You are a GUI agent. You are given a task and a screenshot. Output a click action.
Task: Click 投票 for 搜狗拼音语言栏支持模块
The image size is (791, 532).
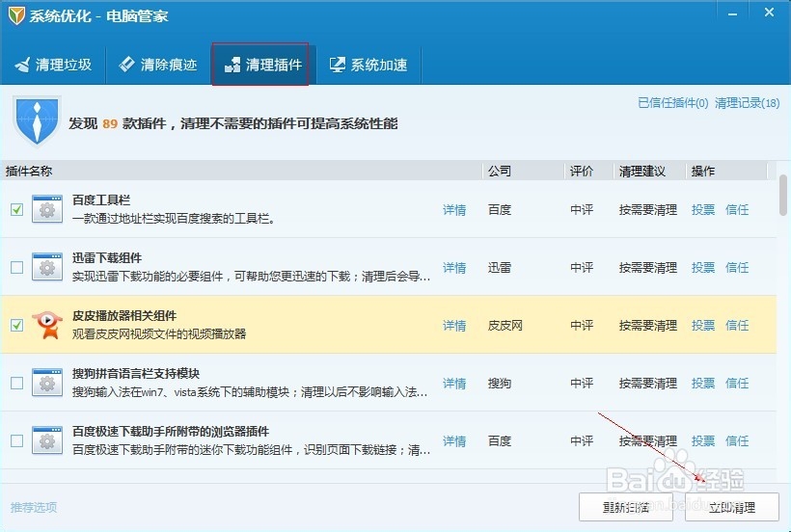[702, 384]
